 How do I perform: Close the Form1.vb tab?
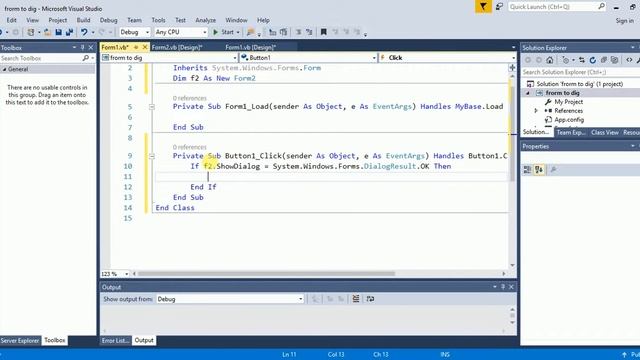144,47
